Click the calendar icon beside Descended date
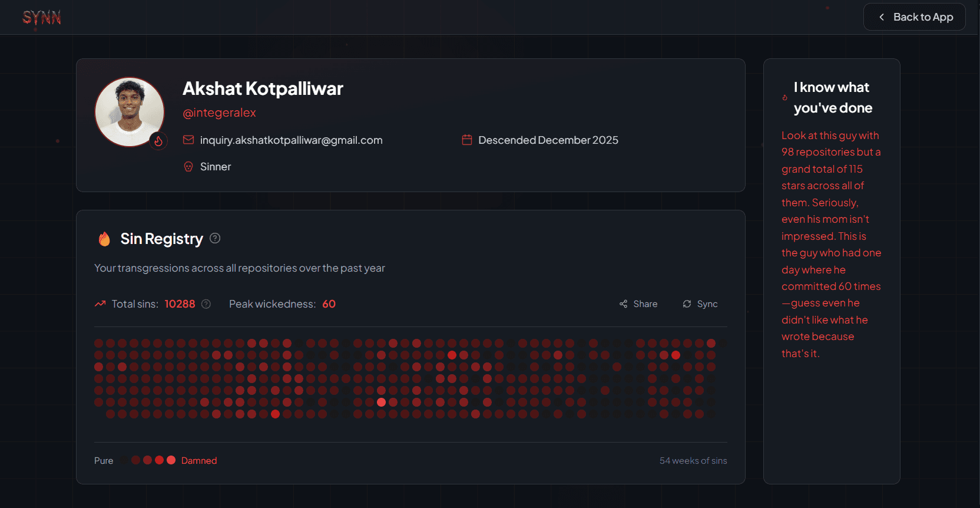 pyautogui.click(x=467, y=140)
